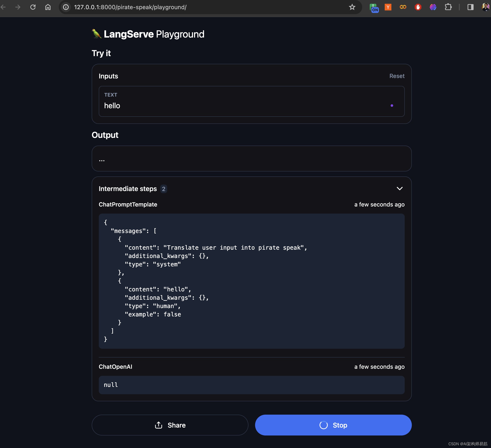This screenshot has width=491, height=448.
Task: View site information icon in address bar
Action: pyautogui.click(x=66, y=7)
